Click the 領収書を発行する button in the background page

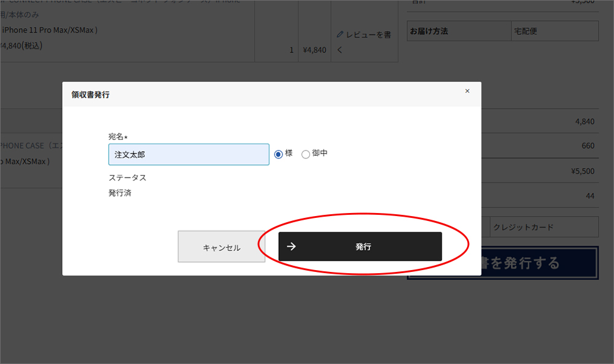[x=539, y=263]
